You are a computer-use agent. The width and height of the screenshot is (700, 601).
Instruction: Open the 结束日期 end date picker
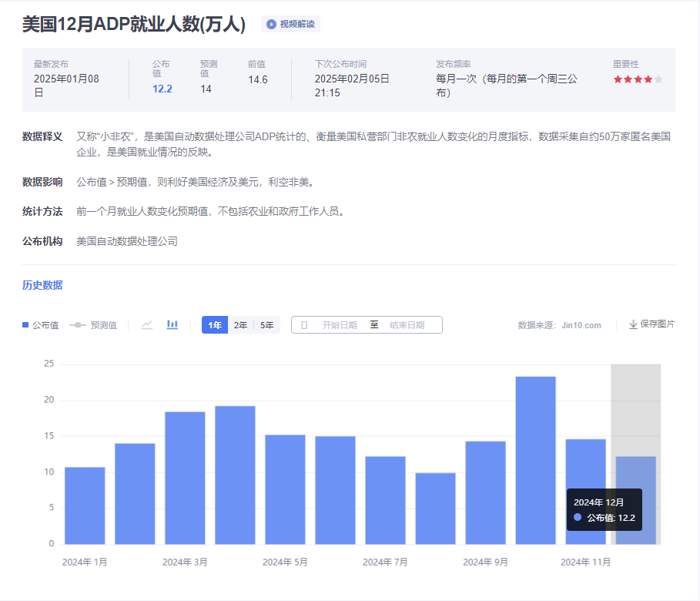(x=407, y=325)
